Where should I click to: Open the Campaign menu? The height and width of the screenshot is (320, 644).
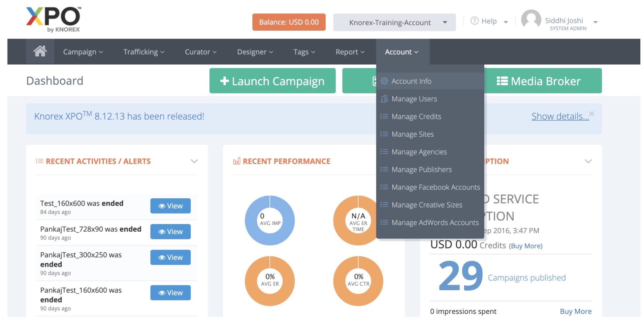(x=83, y=52)
